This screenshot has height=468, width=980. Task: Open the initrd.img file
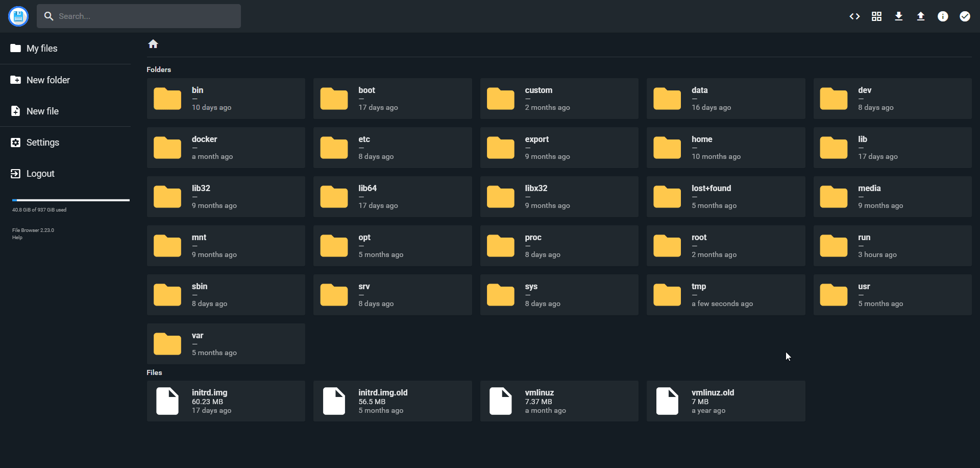[x=226, y=401]
